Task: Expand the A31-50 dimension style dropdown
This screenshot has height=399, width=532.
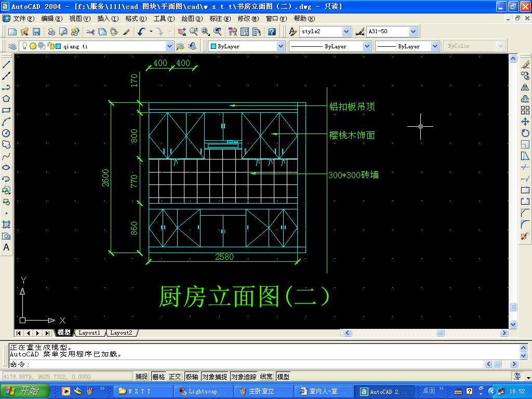Action: tap(413, 32)
